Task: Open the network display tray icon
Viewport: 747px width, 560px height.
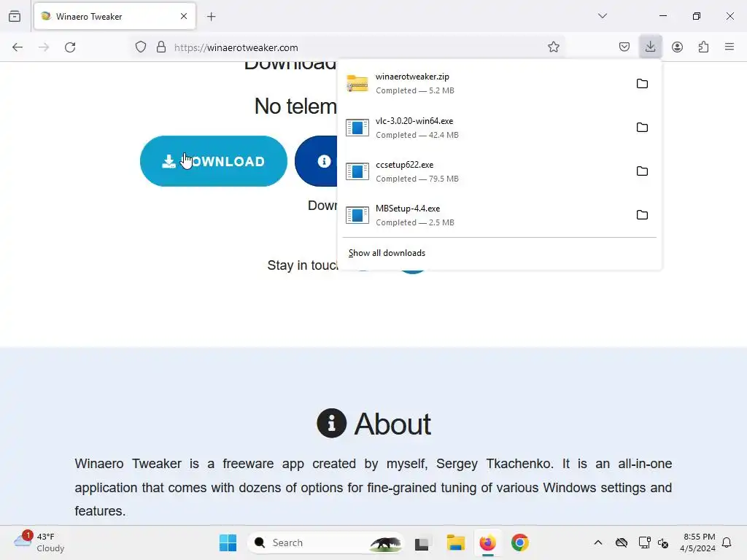Action: [644, 542]
